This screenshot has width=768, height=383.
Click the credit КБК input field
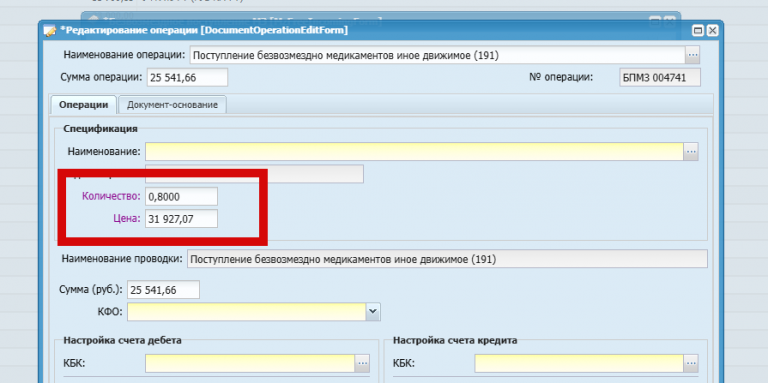pyautogui.click(x=579, y=363)
